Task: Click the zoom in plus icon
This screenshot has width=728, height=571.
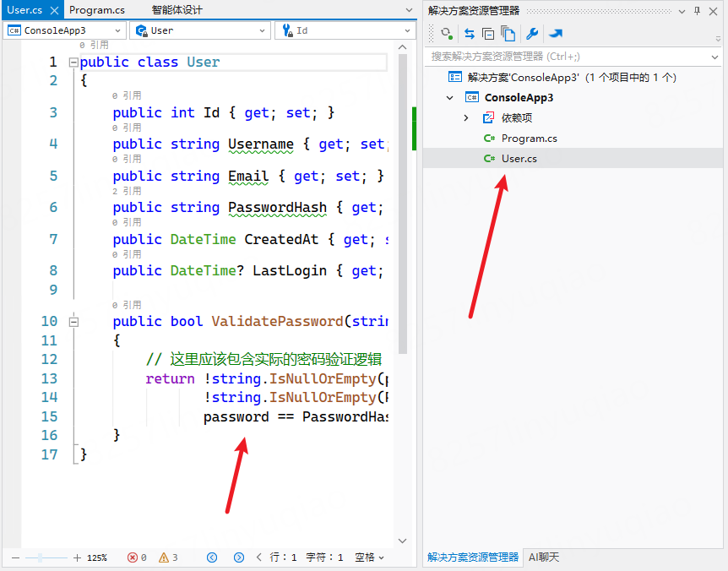Action: pos(77,557)
